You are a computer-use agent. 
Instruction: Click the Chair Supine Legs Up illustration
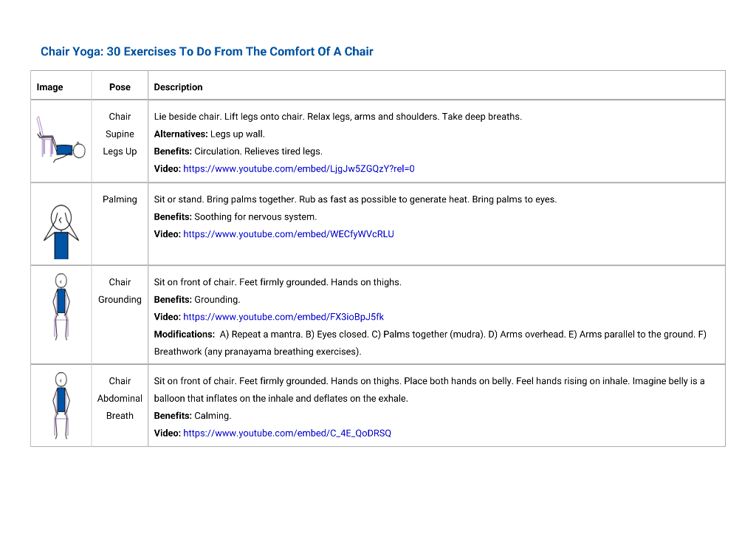click(61, 140)
